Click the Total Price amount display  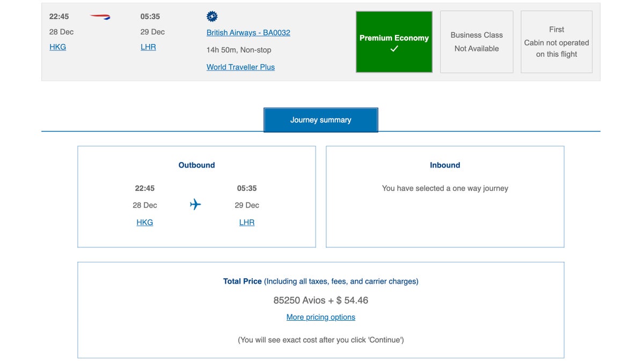click(x=320, y=300)
